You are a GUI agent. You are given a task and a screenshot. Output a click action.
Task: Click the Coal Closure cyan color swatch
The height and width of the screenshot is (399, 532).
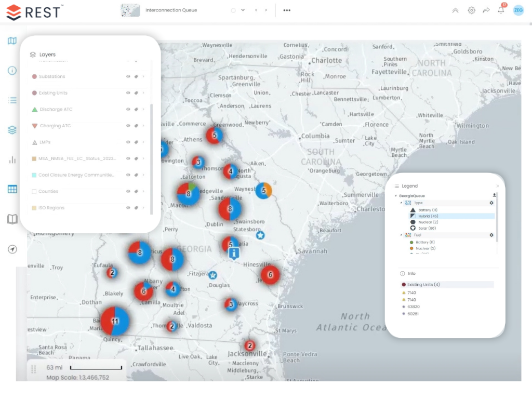[x=34, y=175]
